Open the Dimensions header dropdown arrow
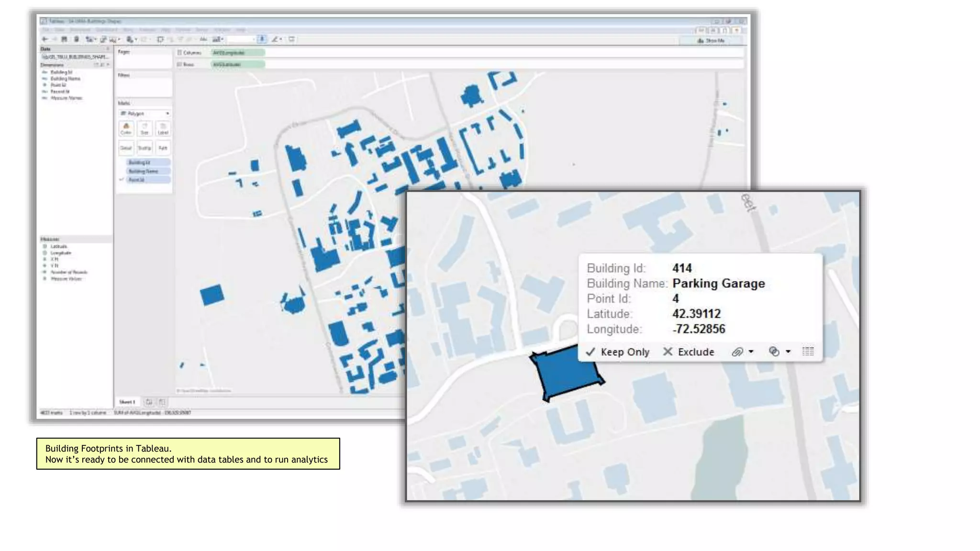980x551 pixels. (x=108, y=65)
